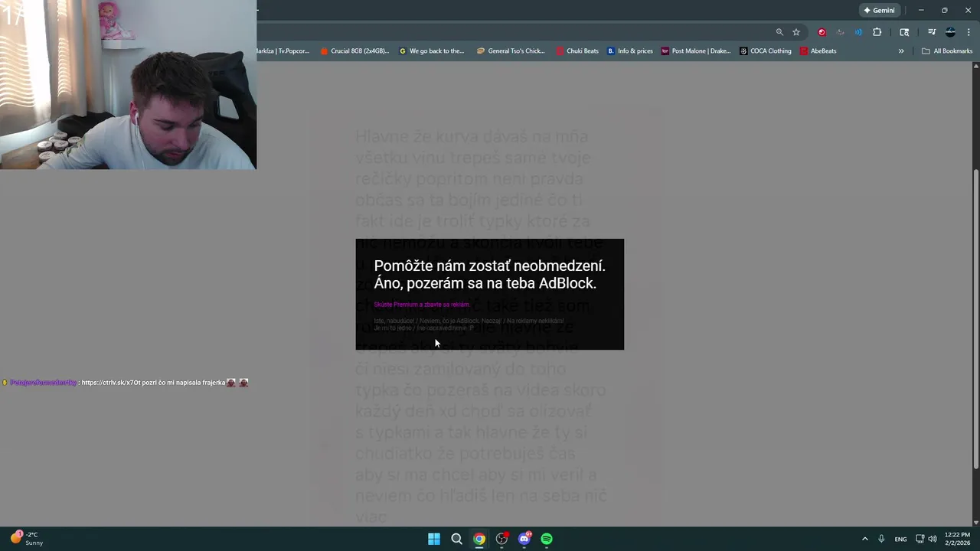The height and width of the screenshot is (551, 980).
Task: Open the 'We go back to the...' bookmark
Action: (x=432, y=51)
